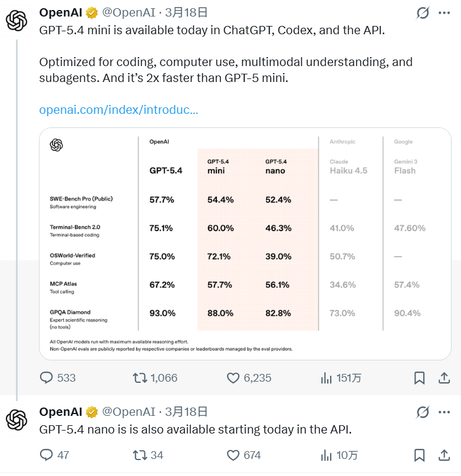Reply to the GPT-5.4 nano post
Screen dimensions: 461x476
click(47, 455)
